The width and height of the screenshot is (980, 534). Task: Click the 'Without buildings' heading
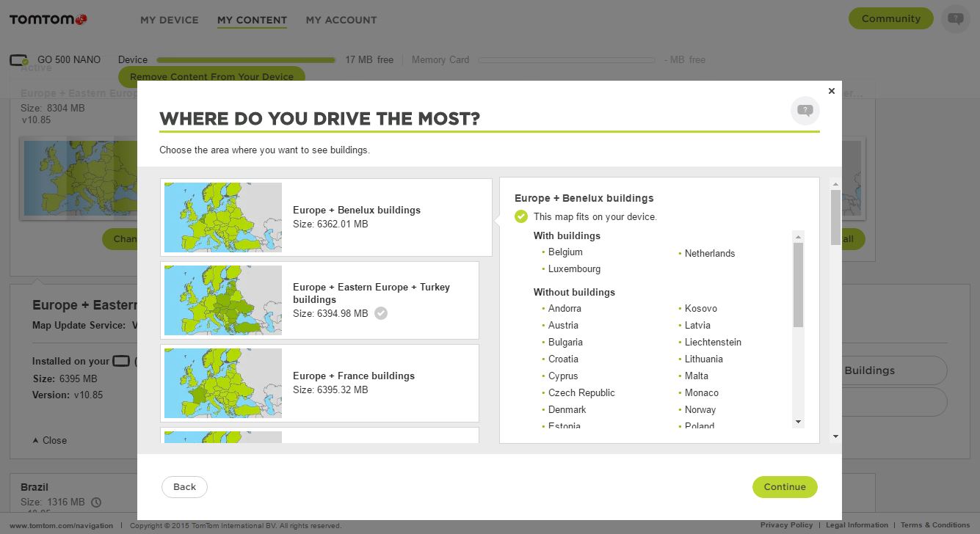point(574,292)
